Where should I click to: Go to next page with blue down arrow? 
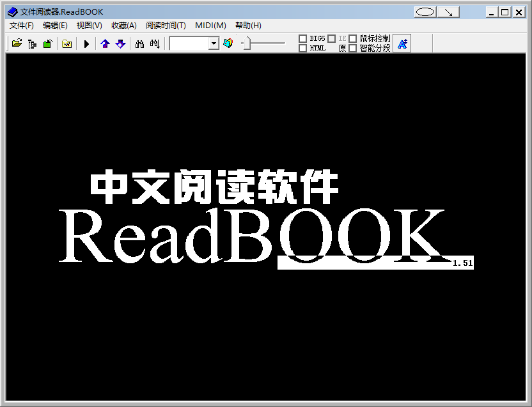tap(120, 43)
